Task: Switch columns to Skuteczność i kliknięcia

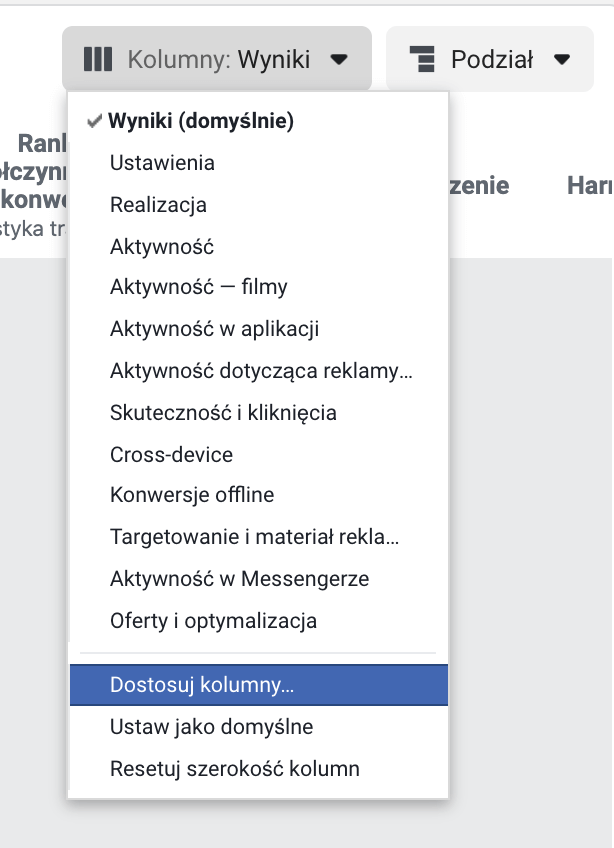Action: [223, 413]
